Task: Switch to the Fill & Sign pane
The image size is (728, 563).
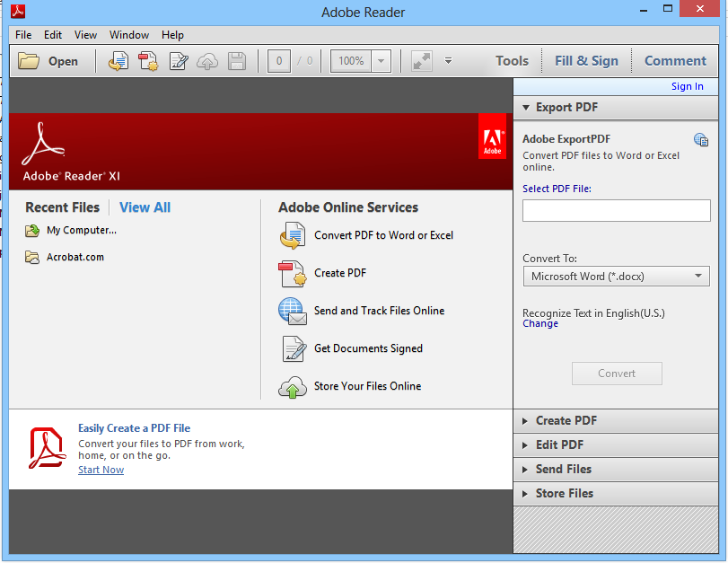Action: pos(586,61)
